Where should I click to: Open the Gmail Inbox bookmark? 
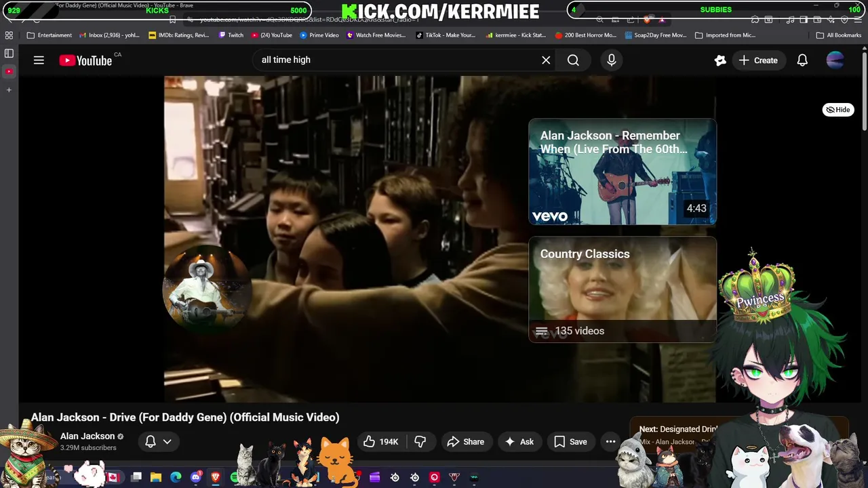(109, 35)
